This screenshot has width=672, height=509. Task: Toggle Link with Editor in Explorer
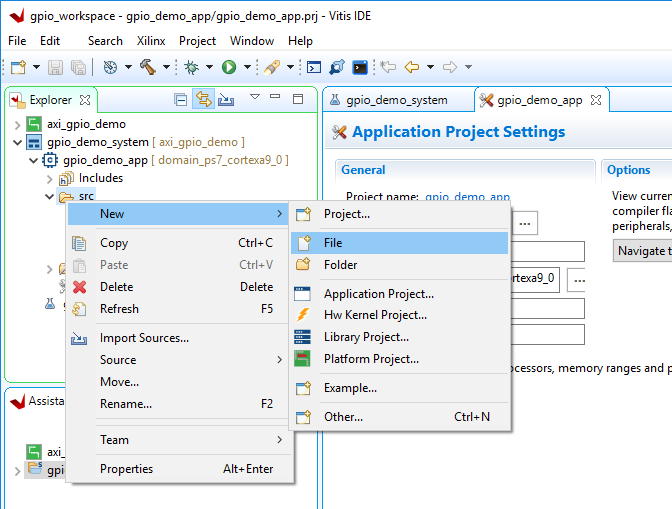(x=203, y=99)
